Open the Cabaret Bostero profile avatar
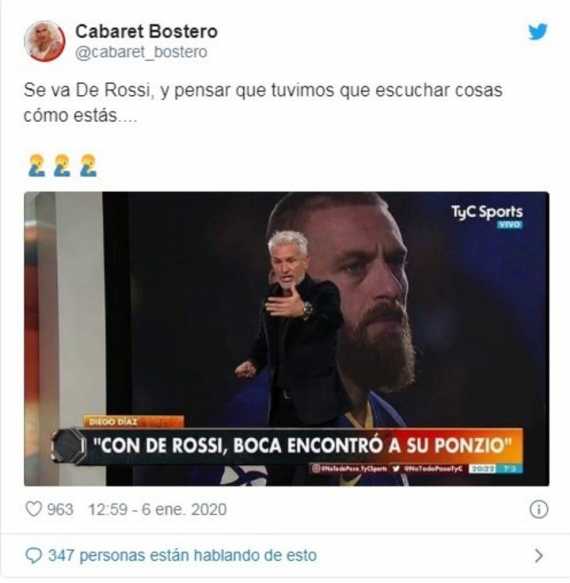570x583 pixels. 45,41
